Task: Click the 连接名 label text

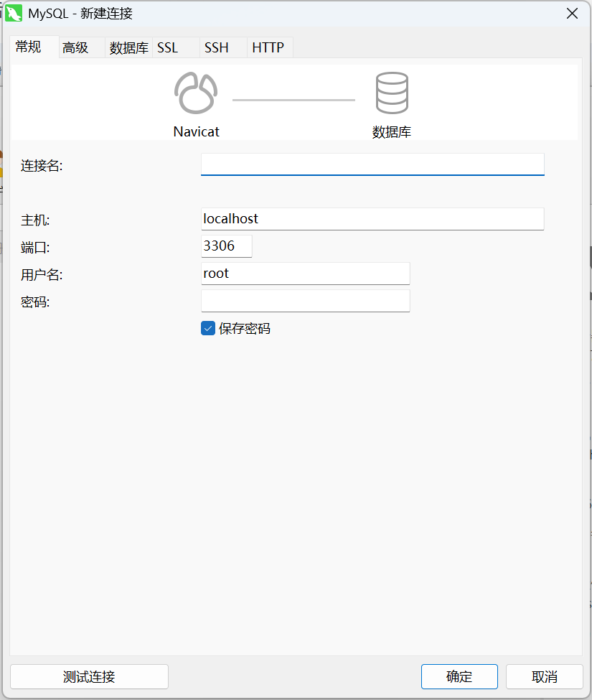Action: pyautogui.click(x=42, y=166)
